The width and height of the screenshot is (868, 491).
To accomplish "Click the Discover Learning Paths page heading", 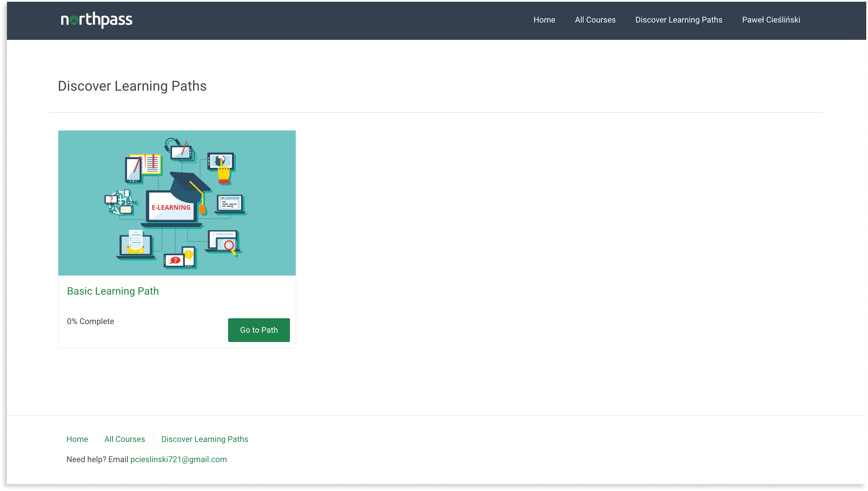I will (x=132, y=86).
